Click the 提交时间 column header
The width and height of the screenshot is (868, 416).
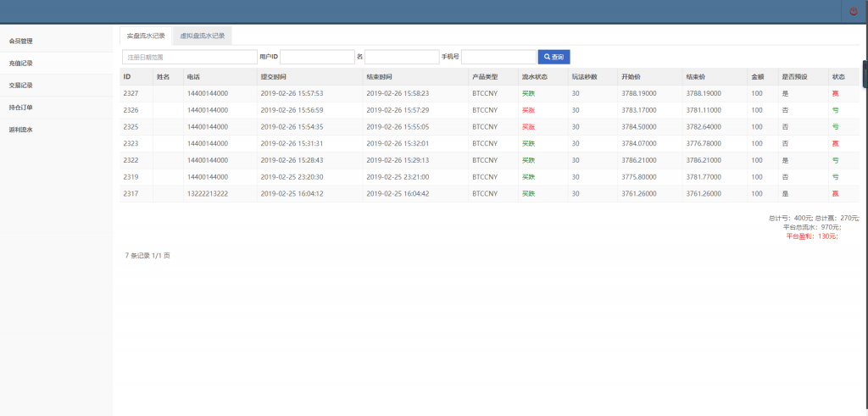(x=273, y=77)
